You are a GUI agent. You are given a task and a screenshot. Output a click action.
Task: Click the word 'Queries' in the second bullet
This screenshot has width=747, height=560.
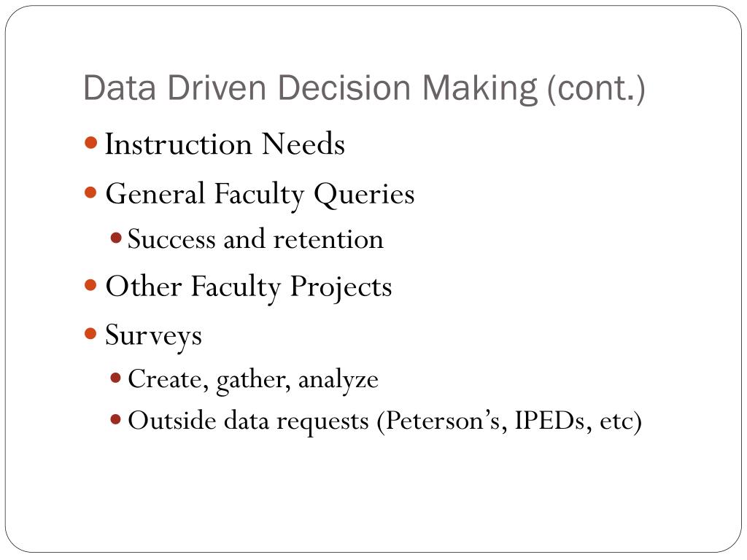[365, 194]
